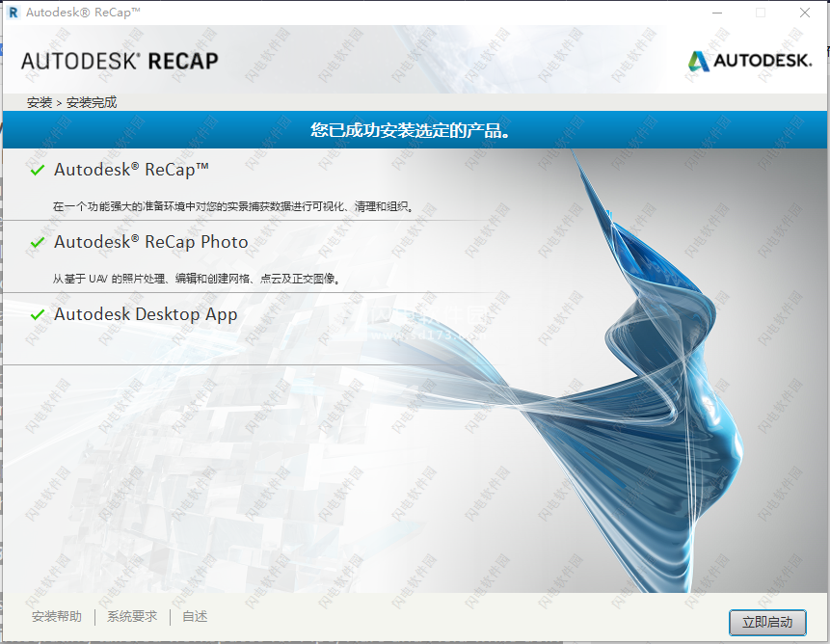Close the Autodesk ReCap installer window
830x644 pixels.
[x=805, y=13]
